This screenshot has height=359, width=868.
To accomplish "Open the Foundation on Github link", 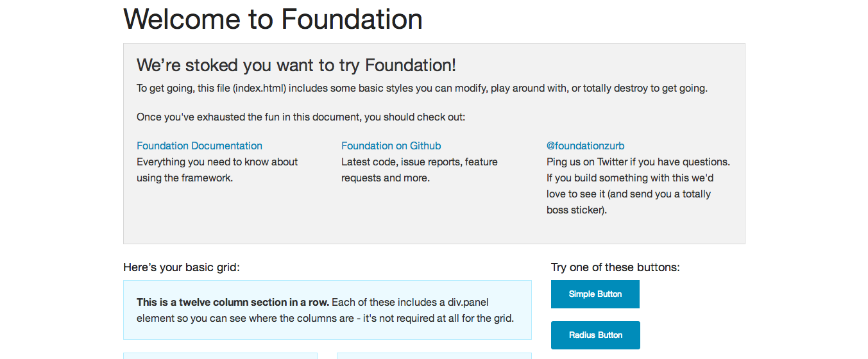I will [391, 146].
